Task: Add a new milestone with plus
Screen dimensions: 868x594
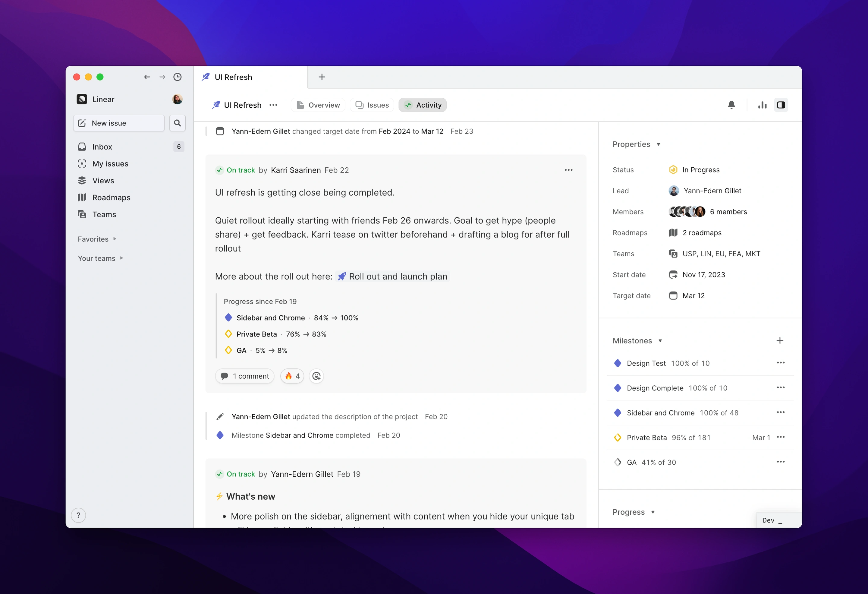Action: point(780,341)
